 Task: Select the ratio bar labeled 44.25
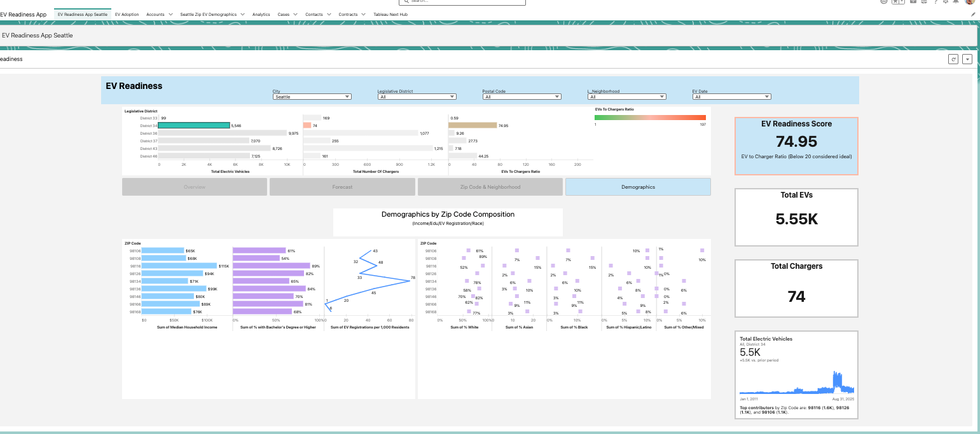coord(462,156)
